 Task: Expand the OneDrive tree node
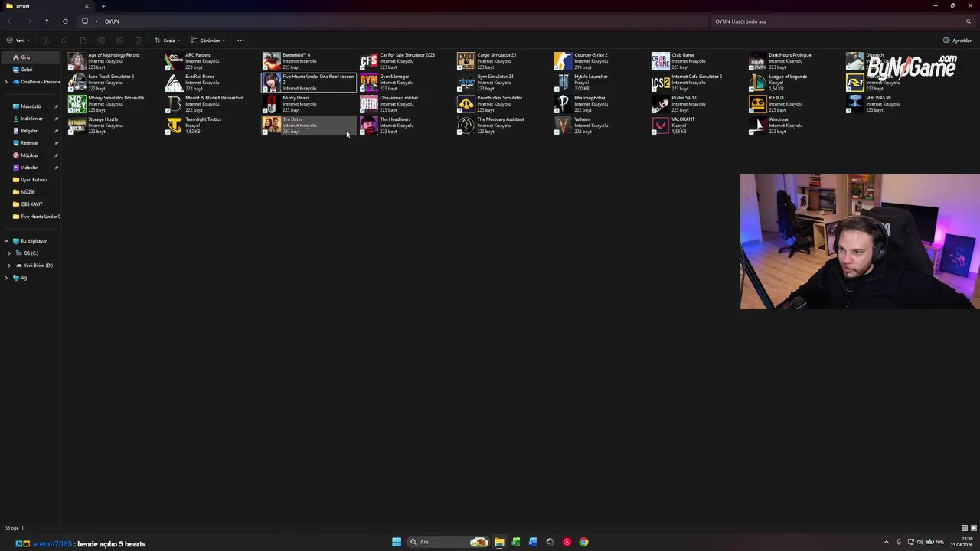tap(6, 82)
